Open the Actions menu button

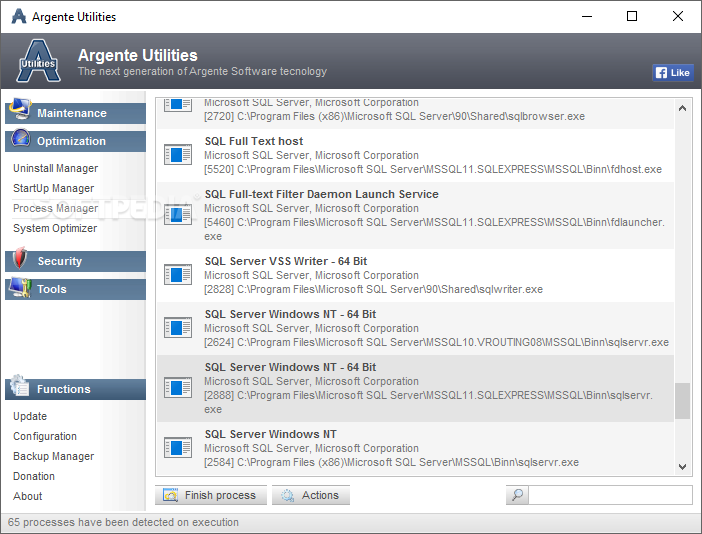point(311,495)
